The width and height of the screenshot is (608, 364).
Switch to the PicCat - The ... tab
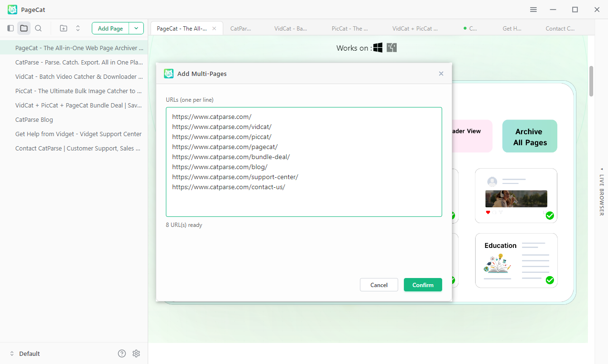click(350, 28)
